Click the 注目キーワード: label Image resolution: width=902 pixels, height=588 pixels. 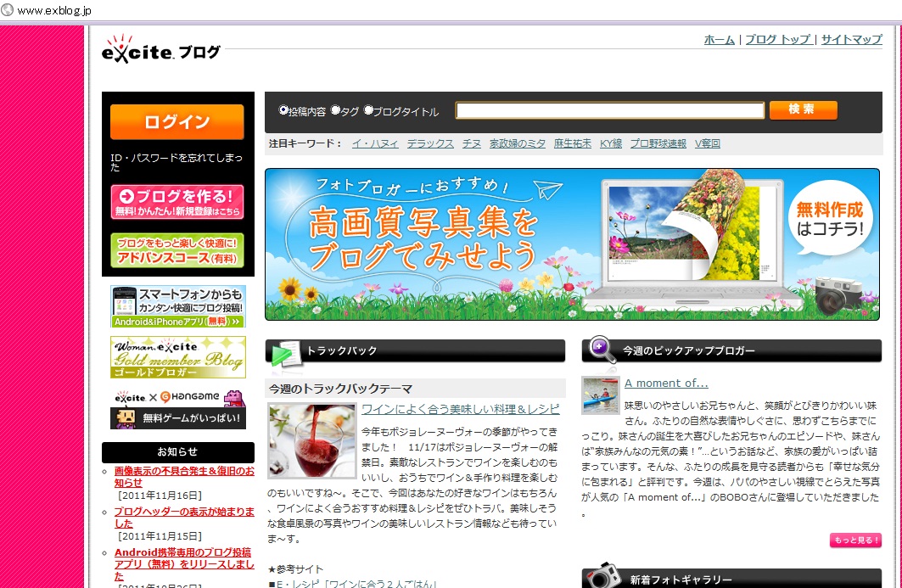point(305,143)
